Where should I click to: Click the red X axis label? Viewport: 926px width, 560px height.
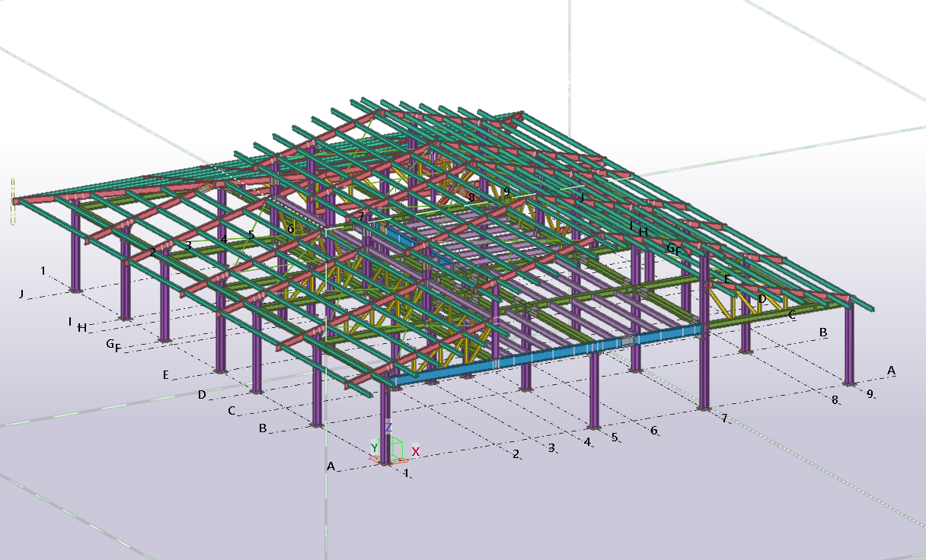tap(416, 452)
